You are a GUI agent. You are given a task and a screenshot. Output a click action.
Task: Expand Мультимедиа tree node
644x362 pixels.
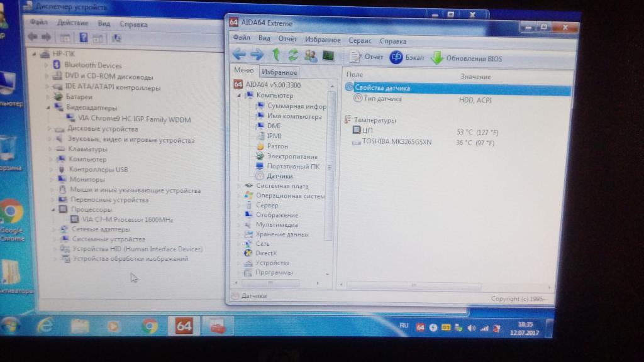pos(239,225)
